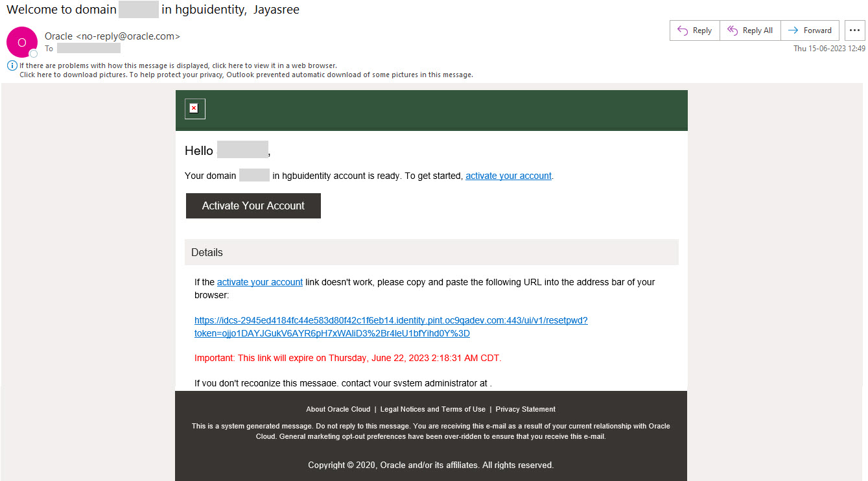Click activate your account inside the Details section
The image size is (868, 481).
click(259, 282)
